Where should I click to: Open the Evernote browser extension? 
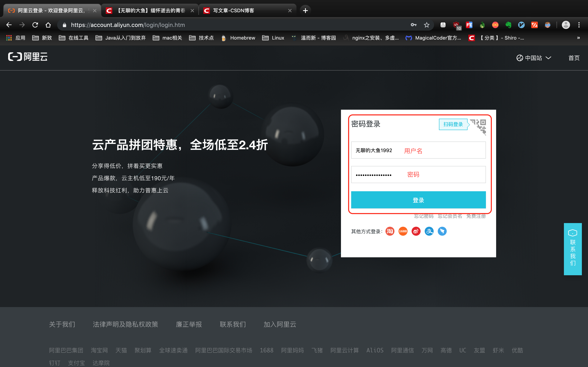pyautogui.click(x=508, y=25)
